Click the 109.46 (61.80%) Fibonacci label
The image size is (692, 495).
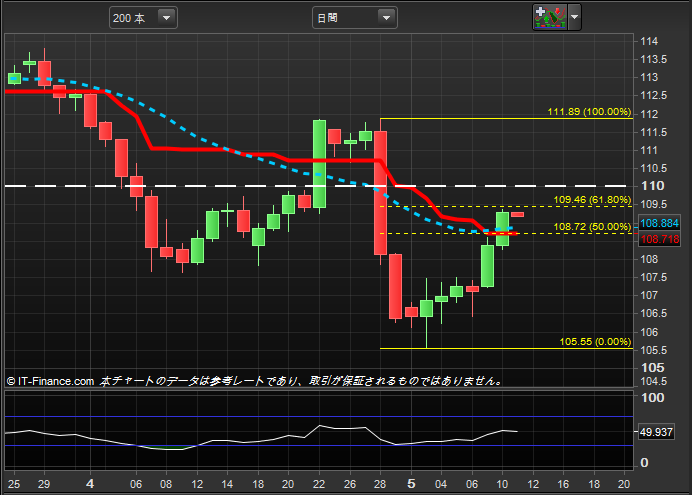592,199
